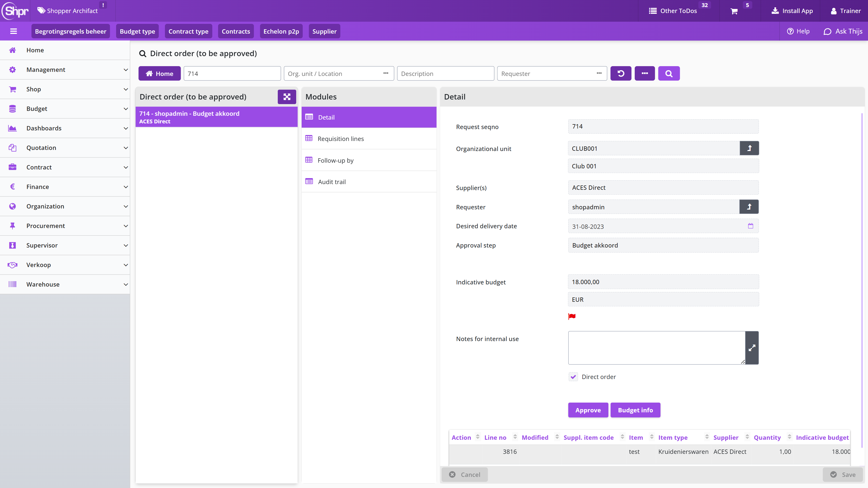Click the shopping cart icon

click(x=734, y=11)
